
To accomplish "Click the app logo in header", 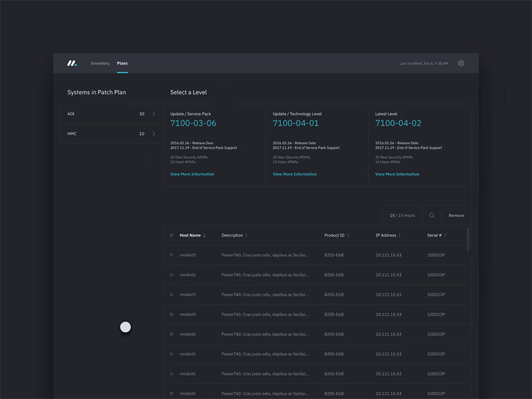I will point(72,63).
